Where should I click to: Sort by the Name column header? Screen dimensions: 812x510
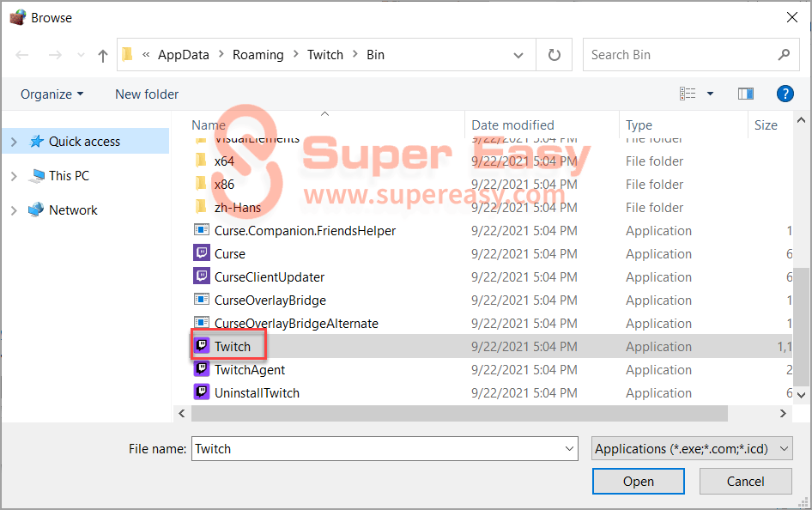tap(209, 125)
